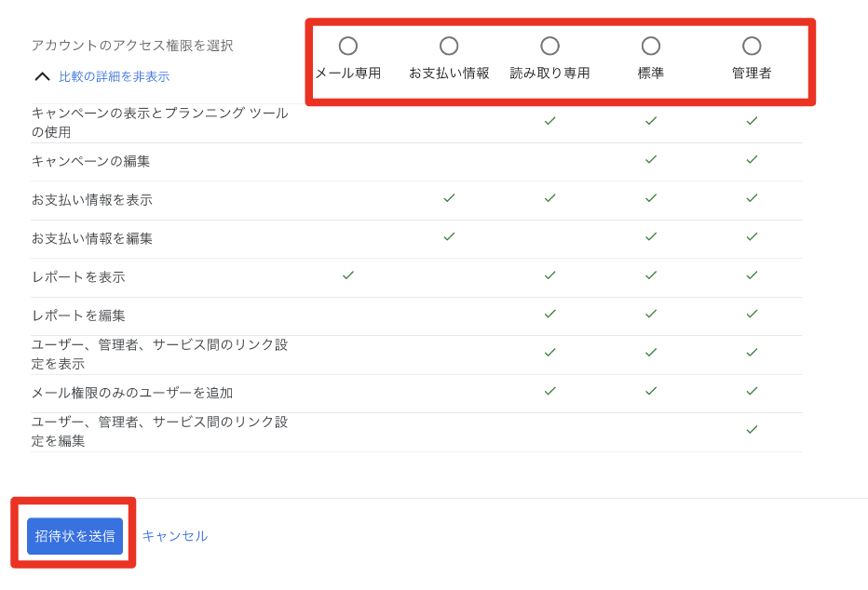This screenshot has width=868, height=590.
Task: Click 管理者 checkmark in お支払い情報を表示 row
Action: [x=752, y=197]
